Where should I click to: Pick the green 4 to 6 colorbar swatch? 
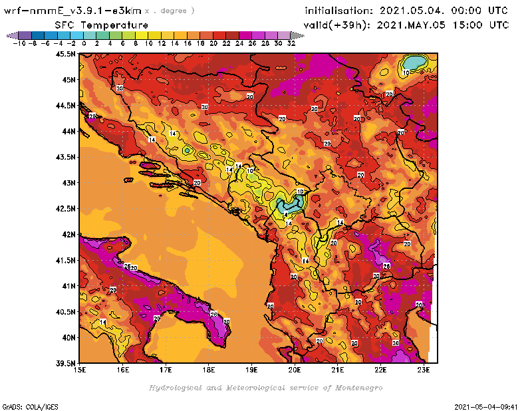click(116, 35)
